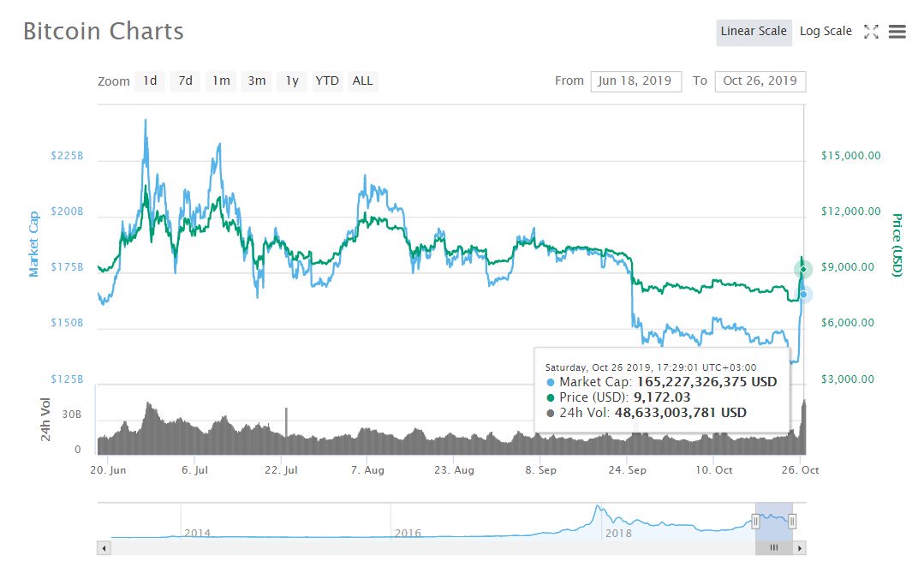The height and width of the screenshot is (567, 924).
Task: Click the $9,000.00 price axis value
Action: (848, 267)
